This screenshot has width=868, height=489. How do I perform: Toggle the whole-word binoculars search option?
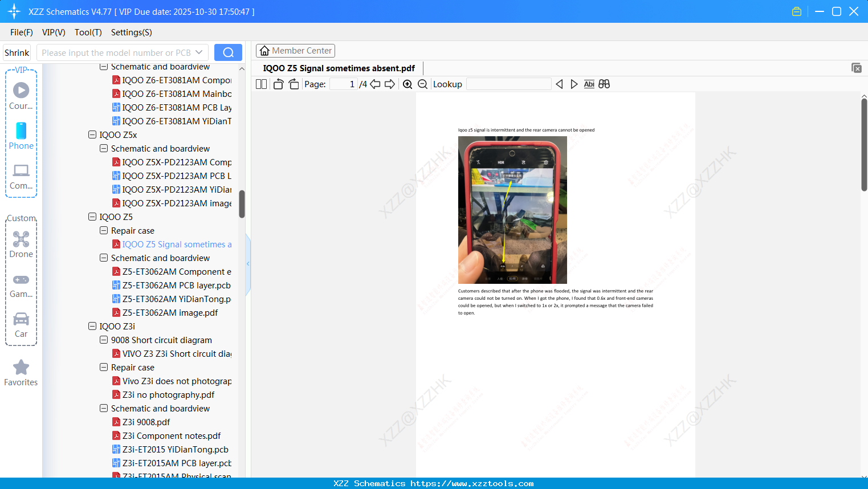pos(604,84)
